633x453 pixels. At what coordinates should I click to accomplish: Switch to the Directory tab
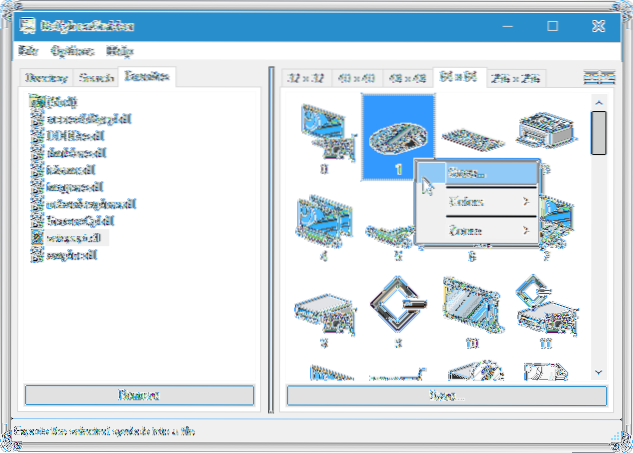[46, 77]
